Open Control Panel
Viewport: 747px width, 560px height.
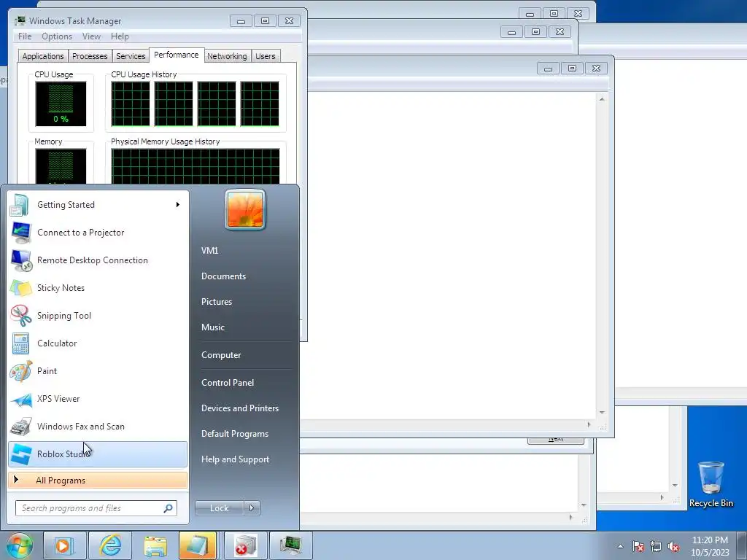coord(228,383)
